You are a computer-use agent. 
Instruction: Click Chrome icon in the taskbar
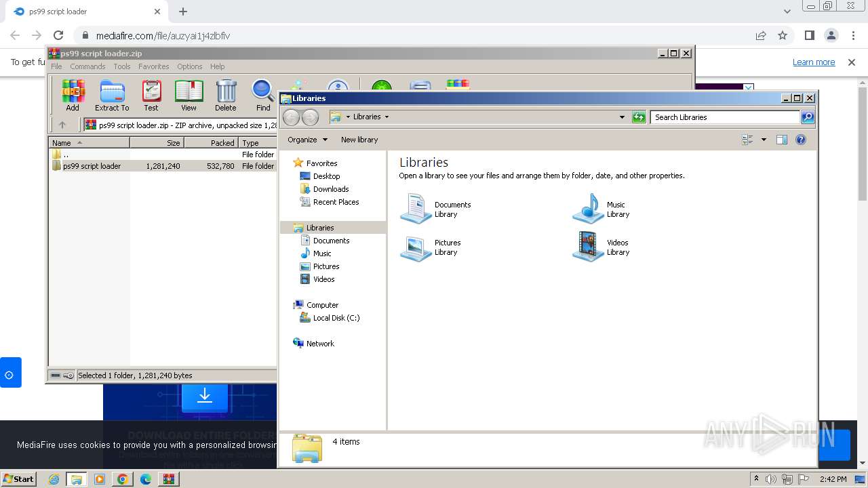(x=122, y=479)
